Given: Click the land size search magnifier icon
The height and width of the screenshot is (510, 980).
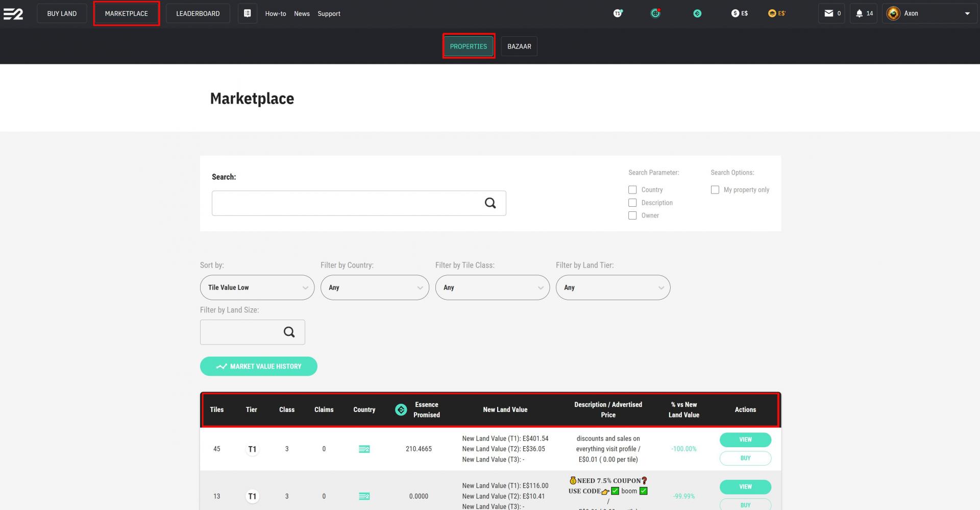Looking at the screenshot, I should click(289, 332).
